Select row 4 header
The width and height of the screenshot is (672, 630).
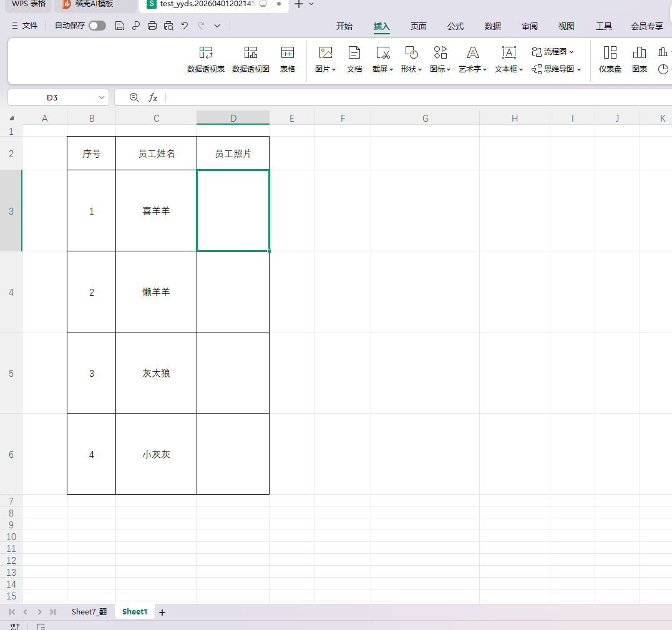11,292
